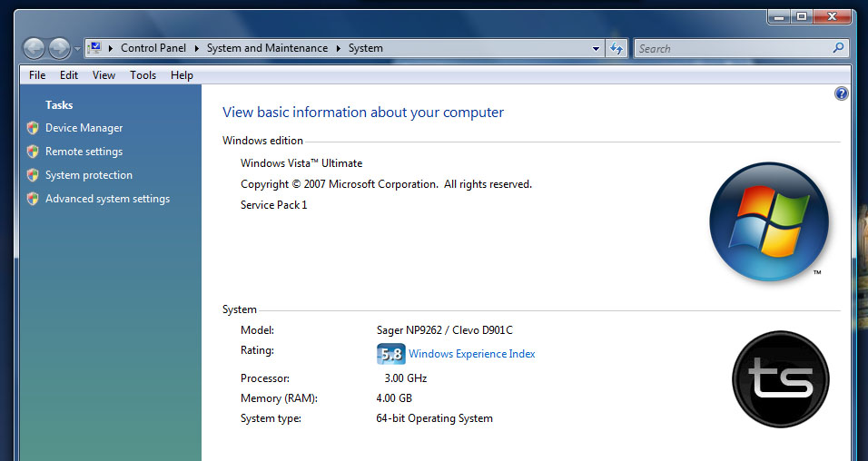The image size is (868, 461).
Task: Open the address bar history dropdown
Action: coord(596,49)
